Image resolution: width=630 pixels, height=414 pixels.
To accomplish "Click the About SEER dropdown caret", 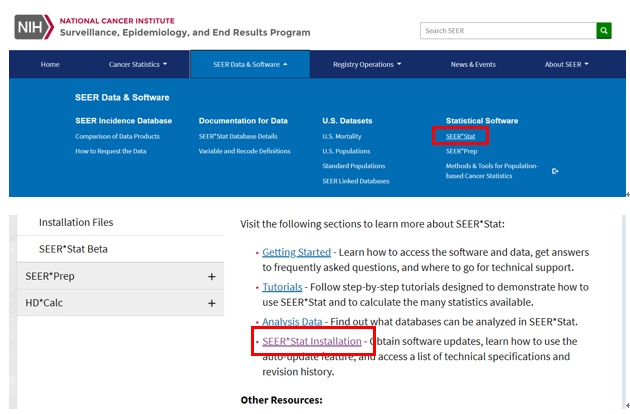I will (x=587, y=64).
